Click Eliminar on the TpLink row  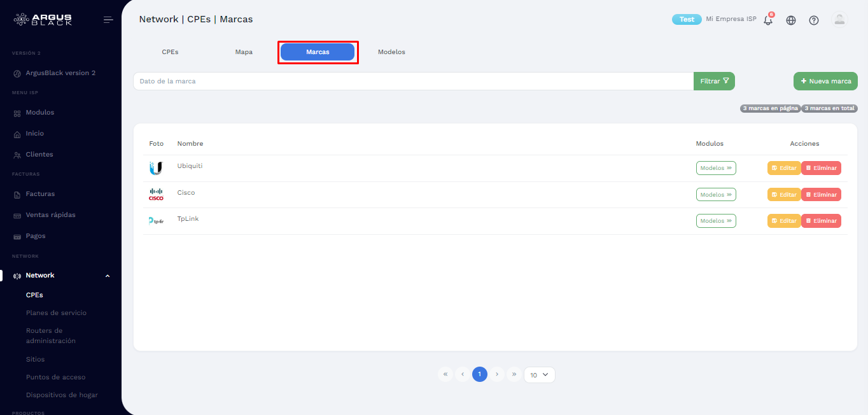coord(820,220)
